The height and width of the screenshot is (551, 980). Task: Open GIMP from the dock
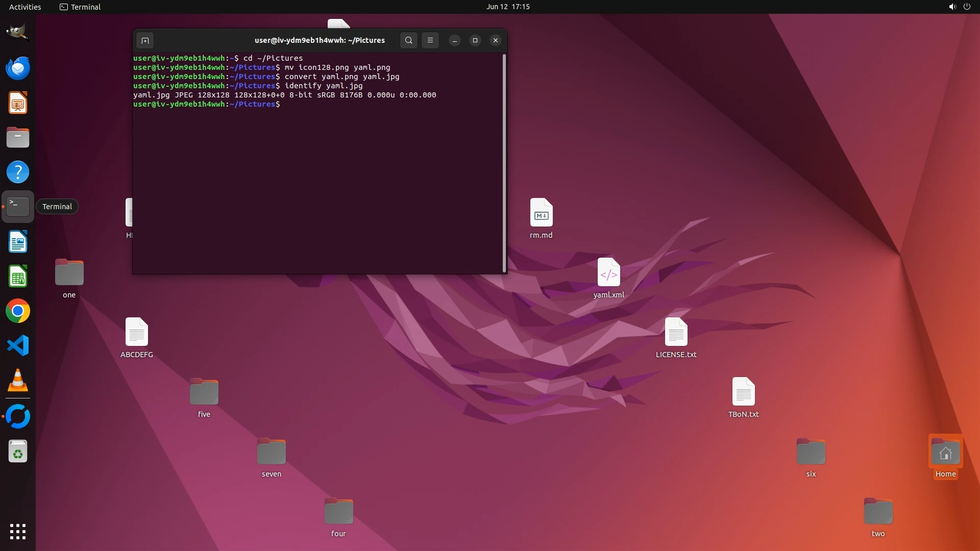coord(17,33)
